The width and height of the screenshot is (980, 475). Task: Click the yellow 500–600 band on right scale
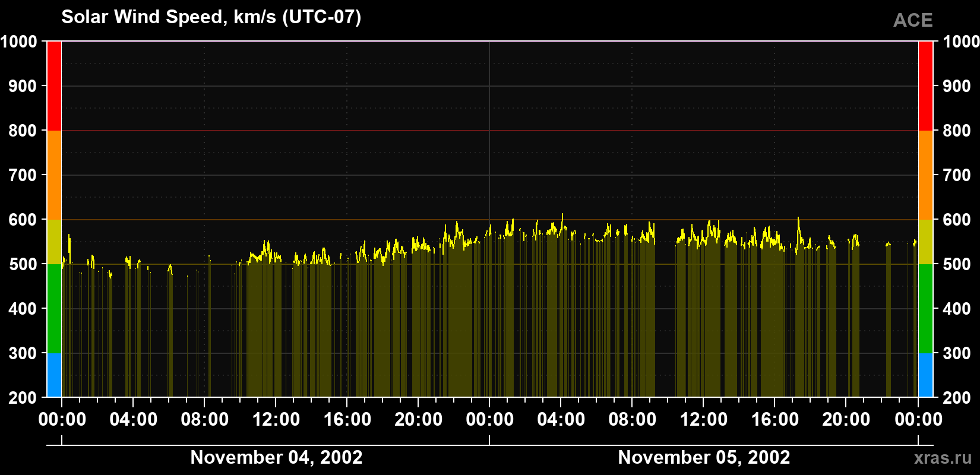(x=925, y=242)
